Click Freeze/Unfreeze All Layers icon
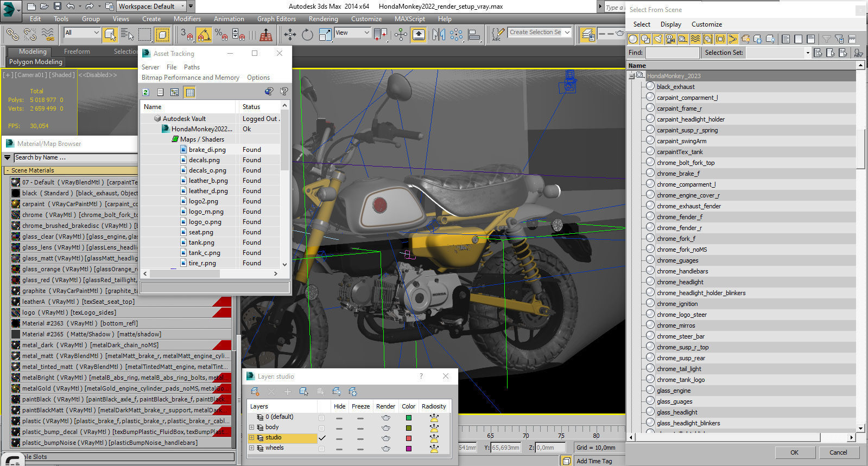Viewport: 868px width, 466px height. click(x=353, y=392)
